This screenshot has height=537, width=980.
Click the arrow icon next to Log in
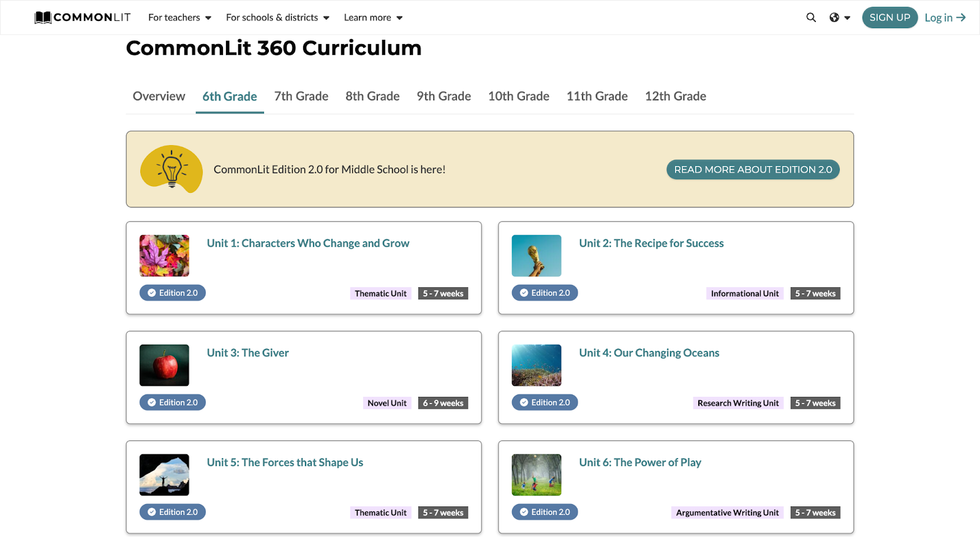961,17
